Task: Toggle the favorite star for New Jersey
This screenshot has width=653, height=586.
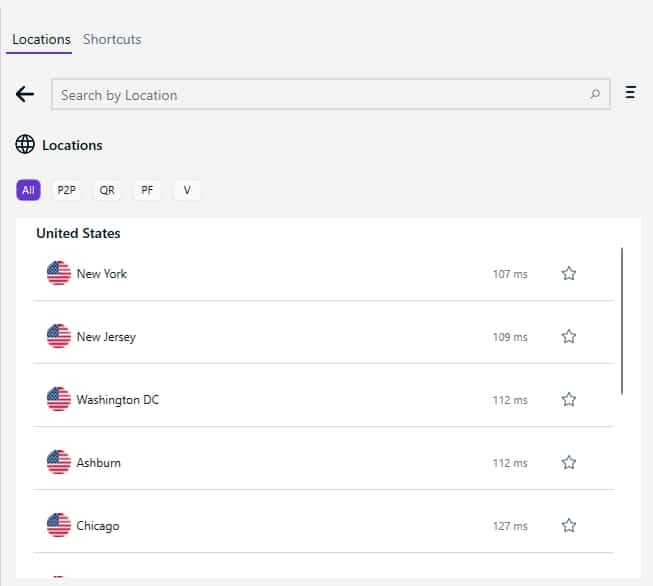Action: tap(569, 337)
